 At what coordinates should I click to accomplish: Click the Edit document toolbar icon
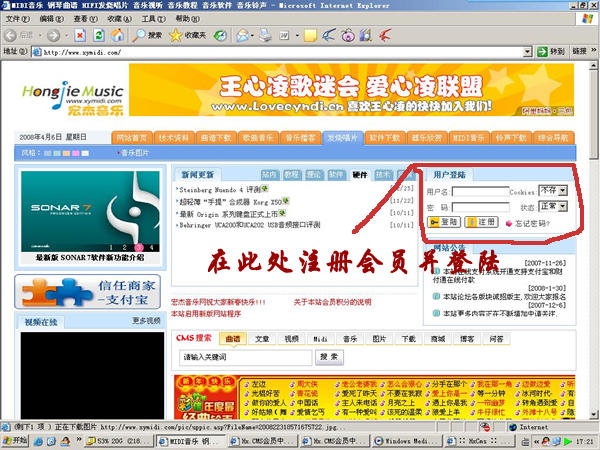(x=284, y=36)
